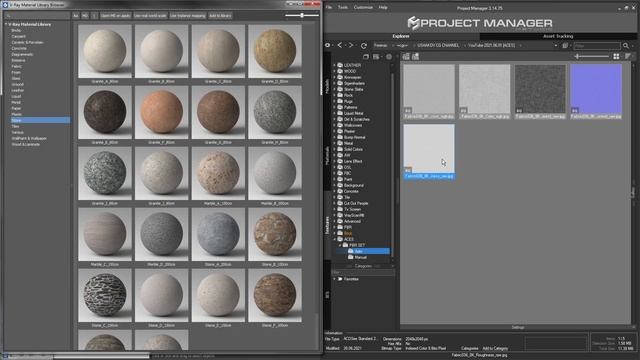Toggle the small button left of Open MD on apply
The height and width of the screenshot is (360, 640).
(x=94, y=16)
